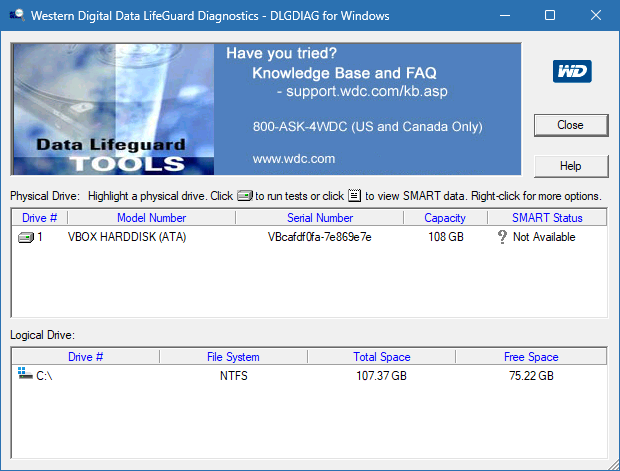Click the window resize grip corner
Screen dimensions: 620x471
(614, 465)
